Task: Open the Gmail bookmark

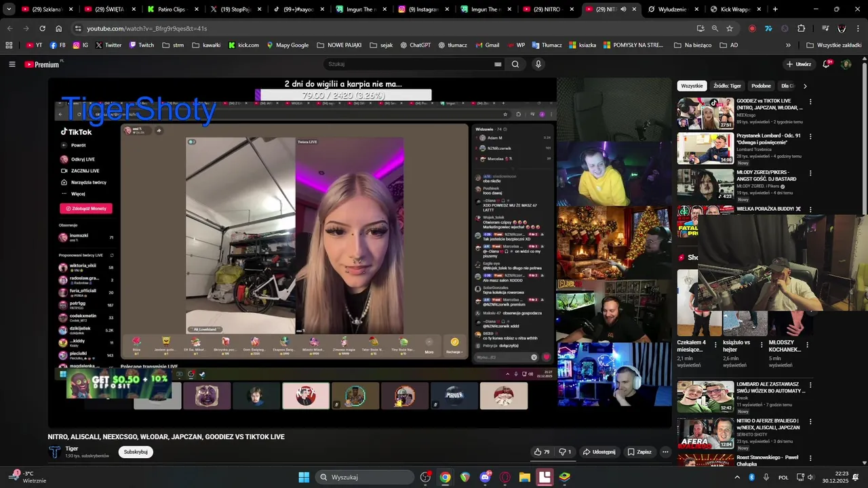Action: click(x=487, y=45)
